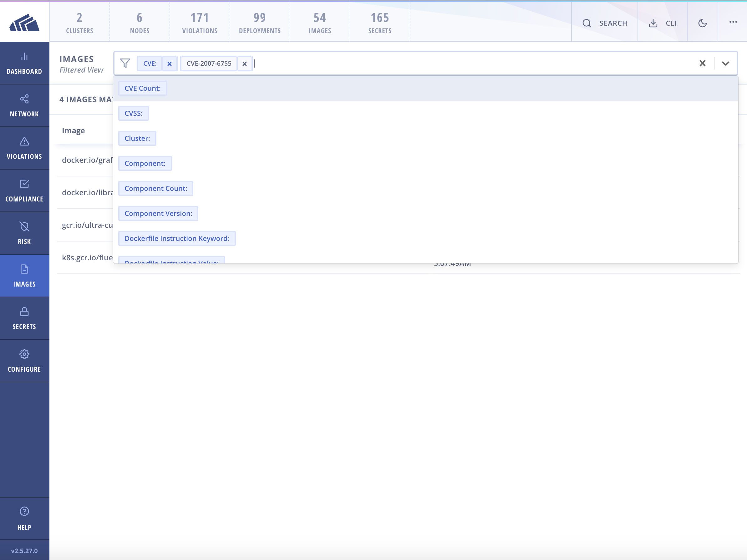747x560 pixels.
Task: Collapse the filter suggestions dropdown chevron
Action: pyautogui.click(x=725, y=63)
